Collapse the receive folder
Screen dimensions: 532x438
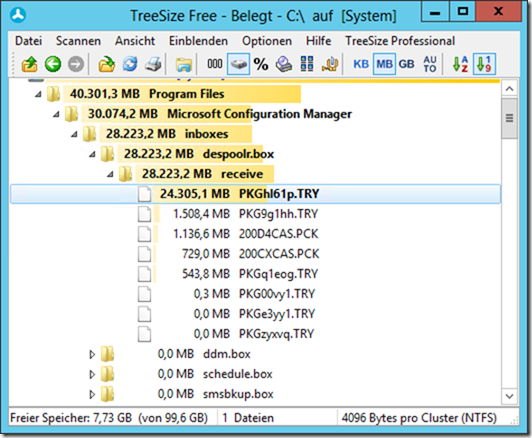(x=110, y=174)
